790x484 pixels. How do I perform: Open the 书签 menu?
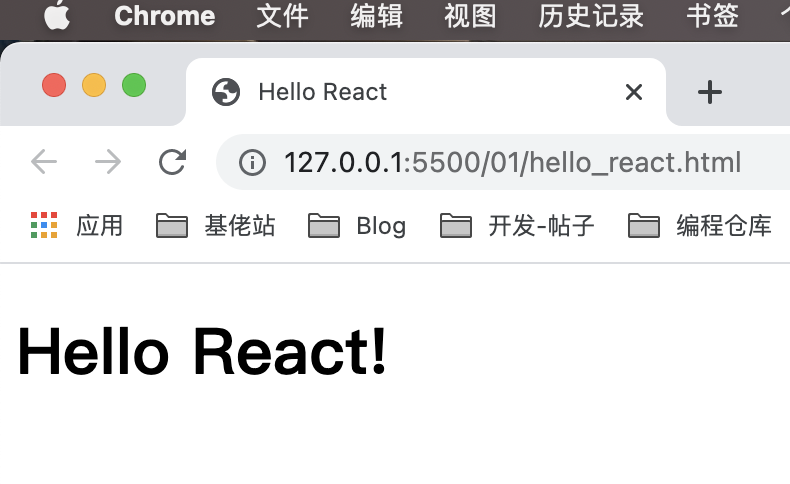(x=712, y=16)
